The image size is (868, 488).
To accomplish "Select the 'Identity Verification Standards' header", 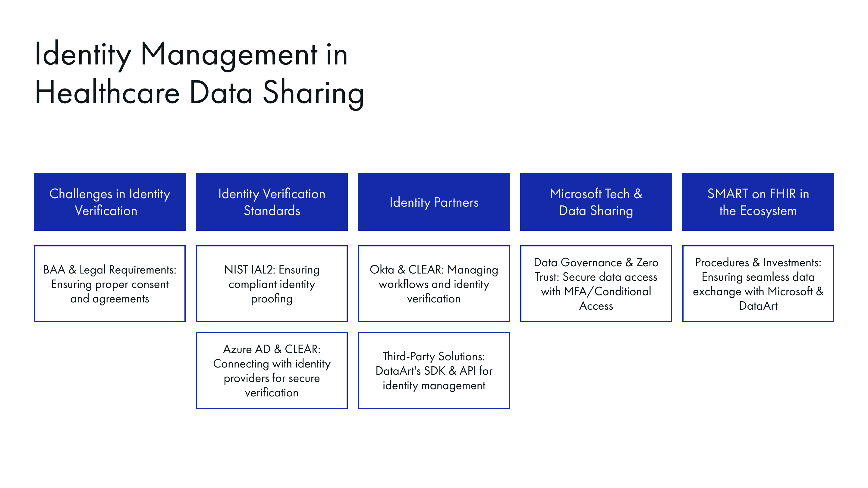I will [272, 202].
